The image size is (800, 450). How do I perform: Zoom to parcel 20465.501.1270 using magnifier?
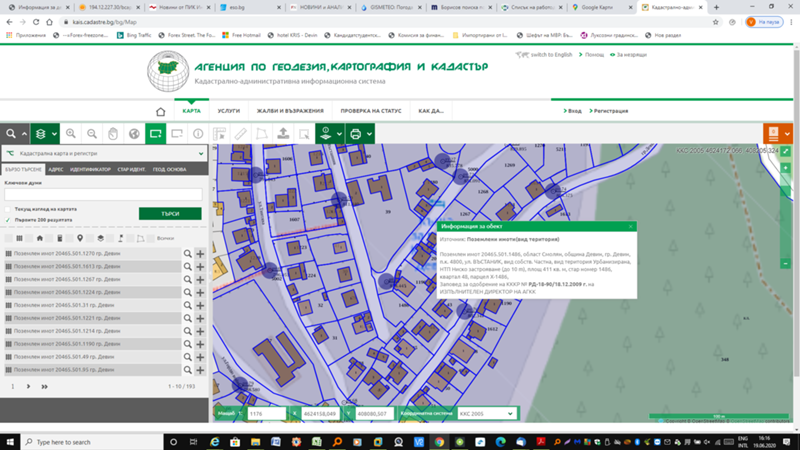pos(187,254)
